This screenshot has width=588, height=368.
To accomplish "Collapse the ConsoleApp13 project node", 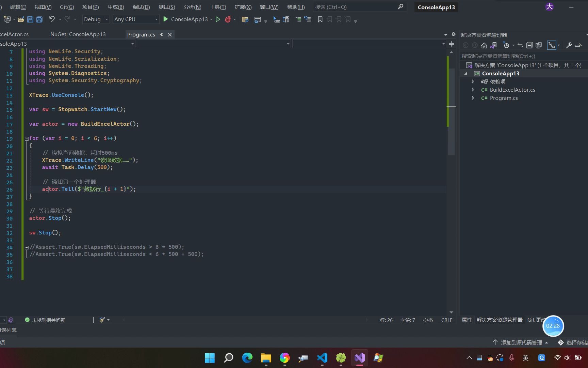I will (466, 74).
